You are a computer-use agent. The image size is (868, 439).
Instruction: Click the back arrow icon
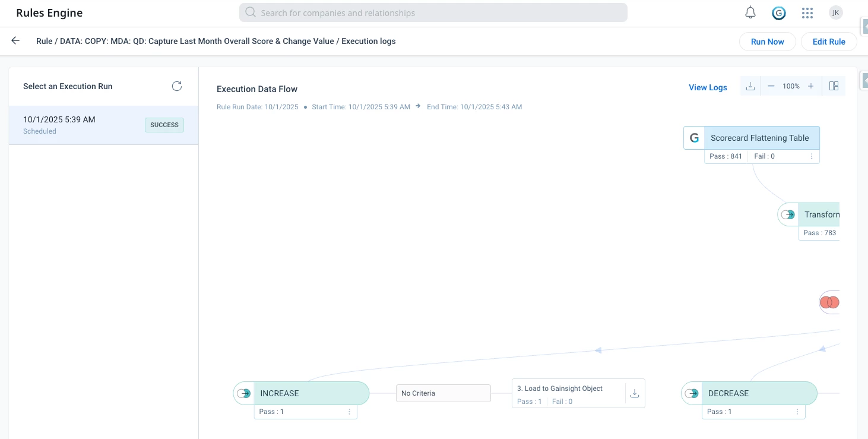(15, 40)
